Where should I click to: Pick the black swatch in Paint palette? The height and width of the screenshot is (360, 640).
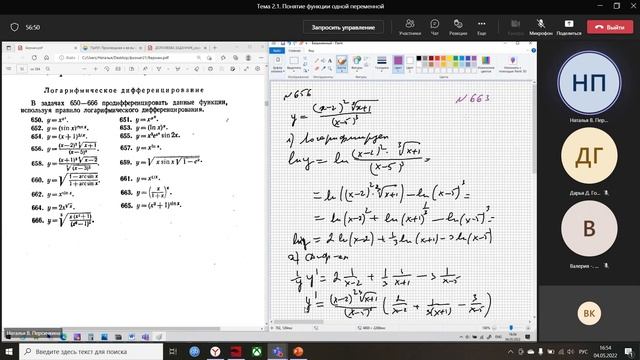(419, 58)
